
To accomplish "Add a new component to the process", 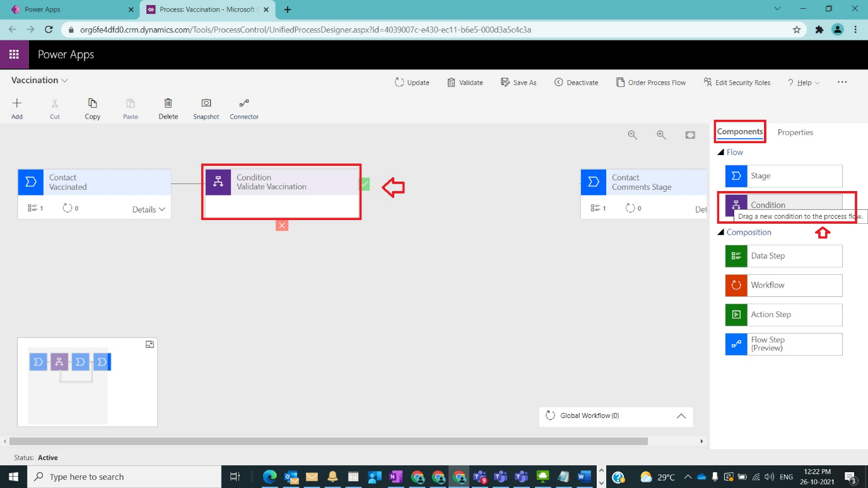I will click(17, 107).
